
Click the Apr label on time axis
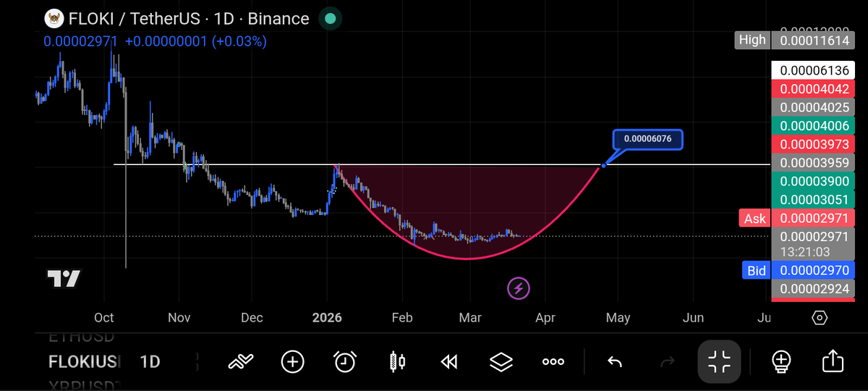click(545, 318)
